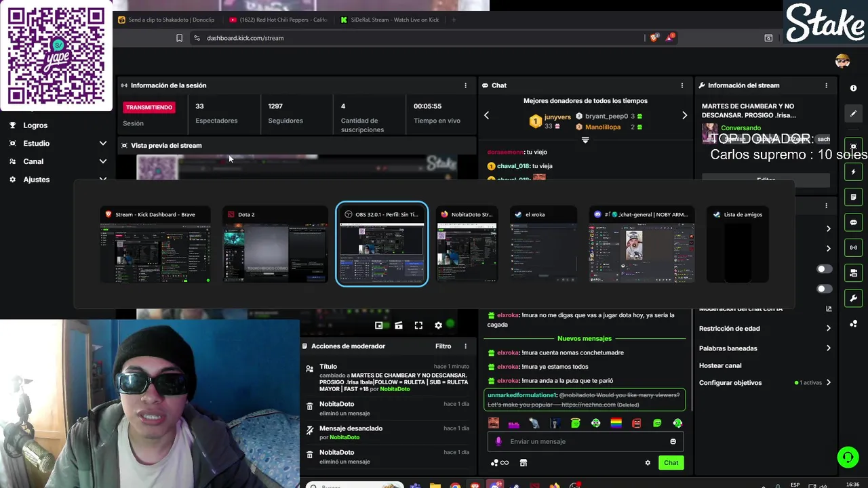Focus the Enviar un mensaje input field

coord(585,441)
